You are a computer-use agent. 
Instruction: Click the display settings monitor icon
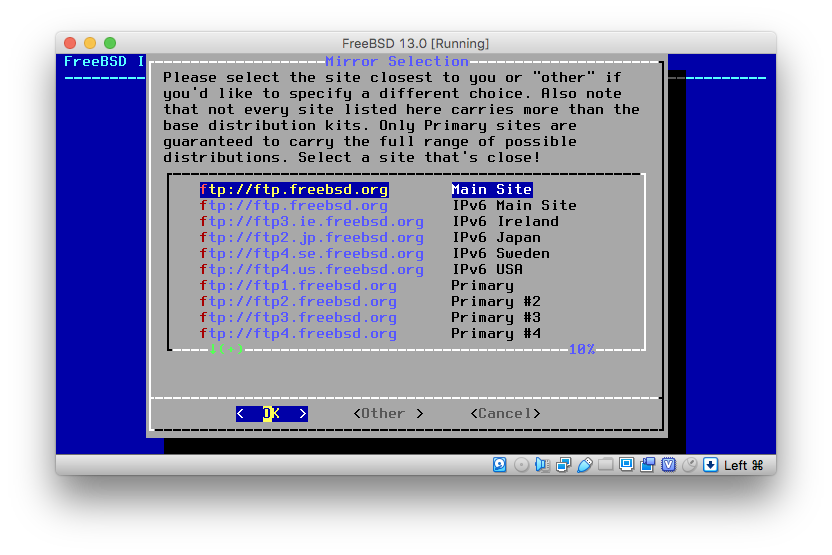click(627, 465)
